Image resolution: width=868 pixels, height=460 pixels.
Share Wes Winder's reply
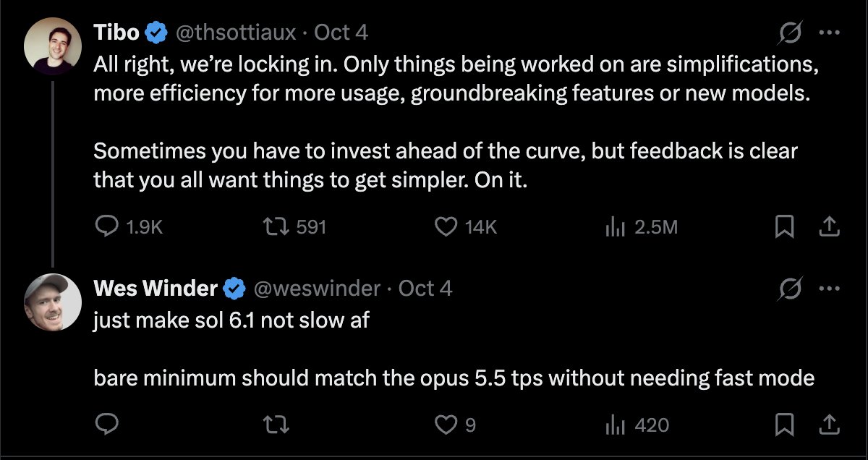coord(828,425)
